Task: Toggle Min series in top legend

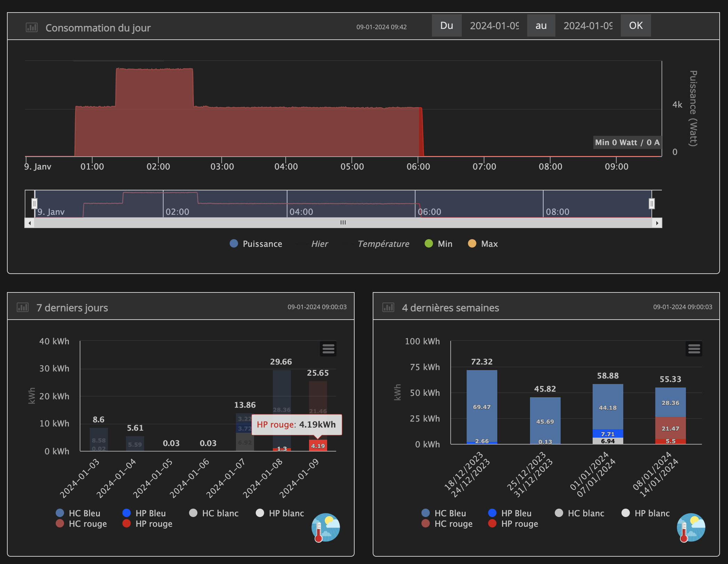Action: (x=438, y=244)
